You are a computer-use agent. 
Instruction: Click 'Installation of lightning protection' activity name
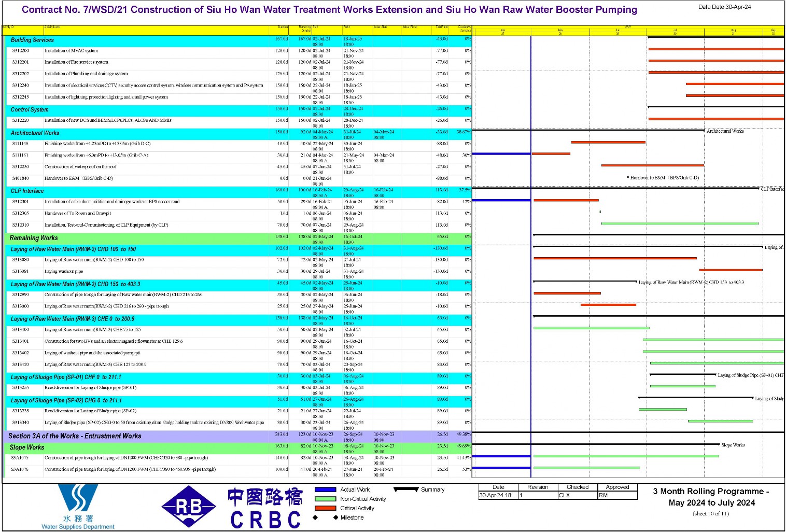(106, 97)
